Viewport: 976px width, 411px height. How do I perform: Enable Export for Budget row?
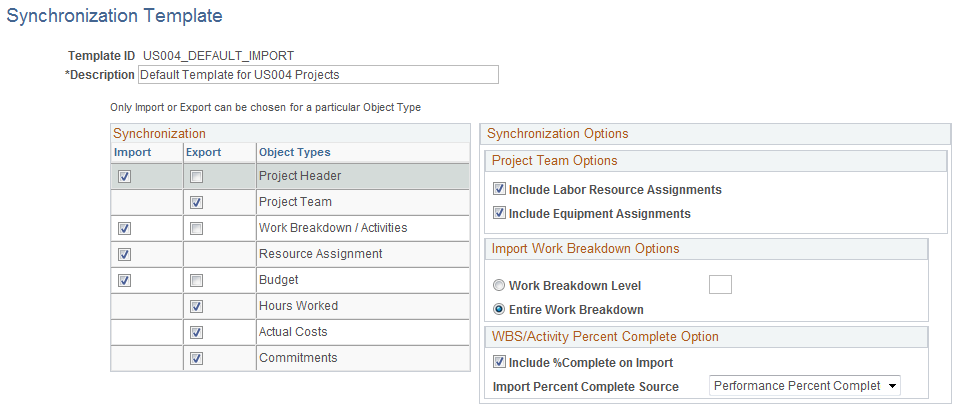[x=197, y=281]
